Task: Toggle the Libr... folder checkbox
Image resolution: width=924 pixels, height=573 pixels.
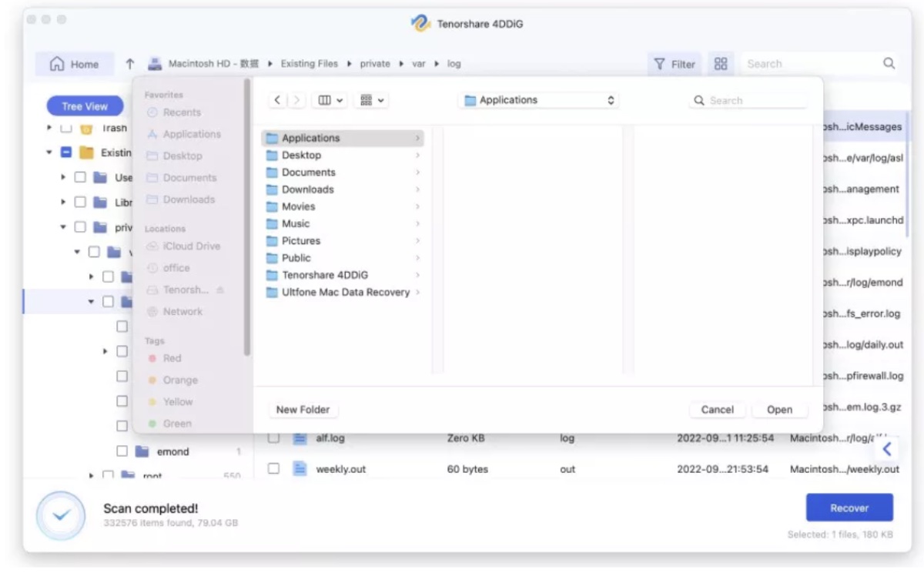Action: [x=80, y=203]
